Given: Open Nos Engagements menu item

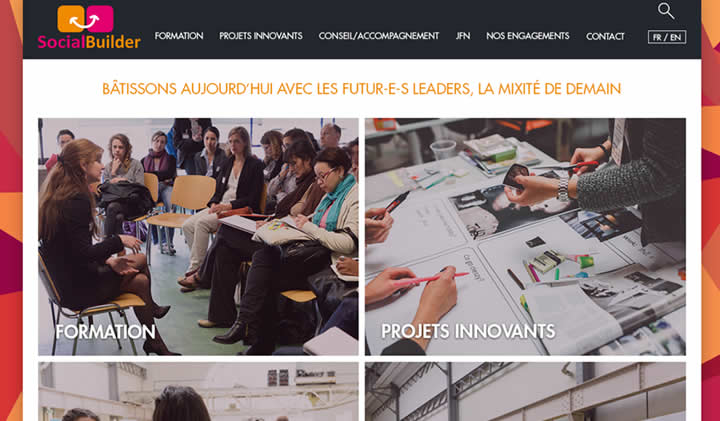Looking at the screenshot, I should 528,36.
